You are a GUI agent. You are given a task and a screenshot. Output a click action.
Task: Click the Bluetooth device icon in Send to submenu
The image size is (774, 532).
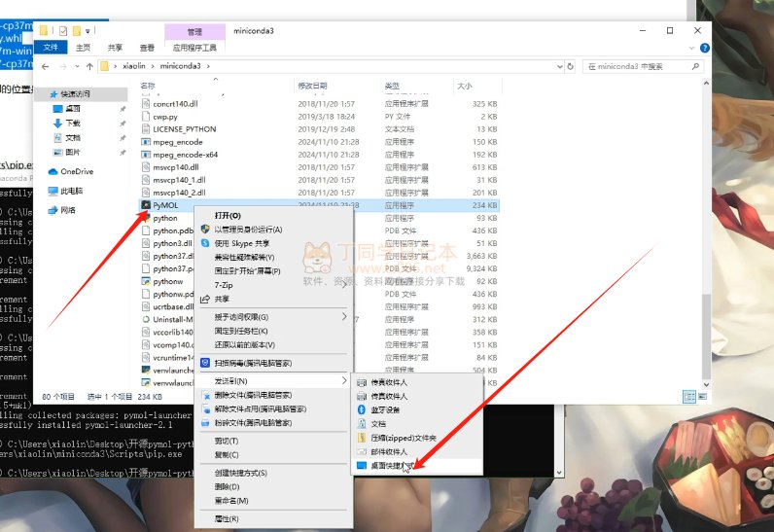point(363,409)
